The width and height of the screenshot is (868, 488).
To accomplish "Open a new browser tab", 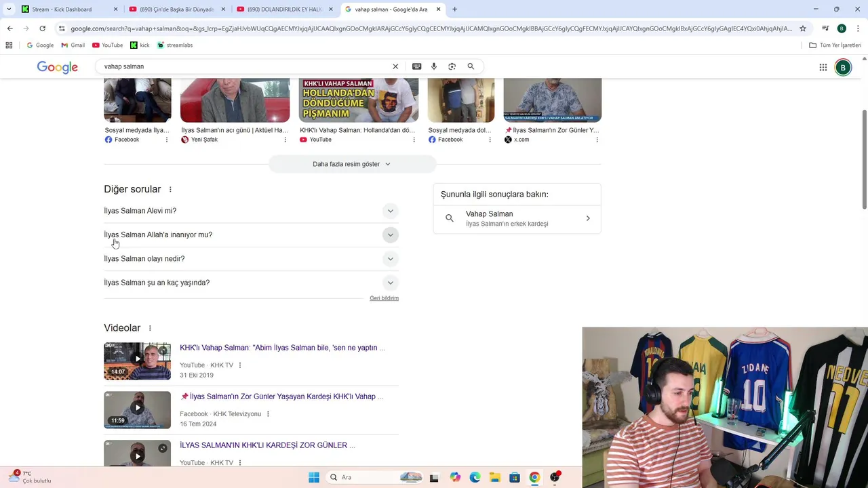I will [x=454, y=9].
